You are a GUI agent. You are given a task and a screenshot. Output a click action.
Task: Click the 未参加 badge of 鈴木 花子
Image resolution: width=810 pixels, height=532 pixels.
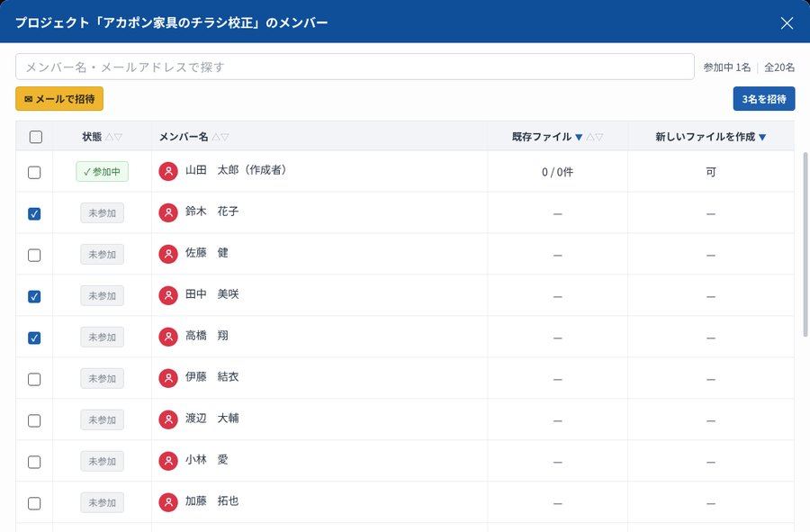[103, 212]
